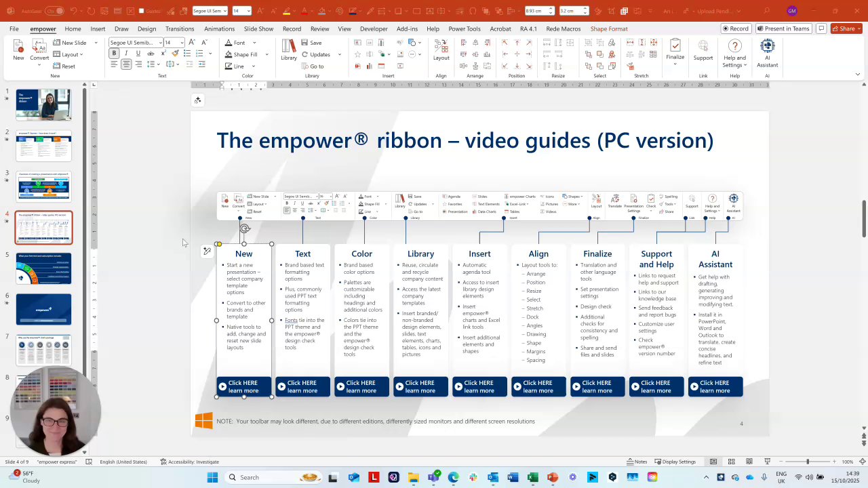
Task: Collapse the ribbon with the chevron
Action: point(857,74)
